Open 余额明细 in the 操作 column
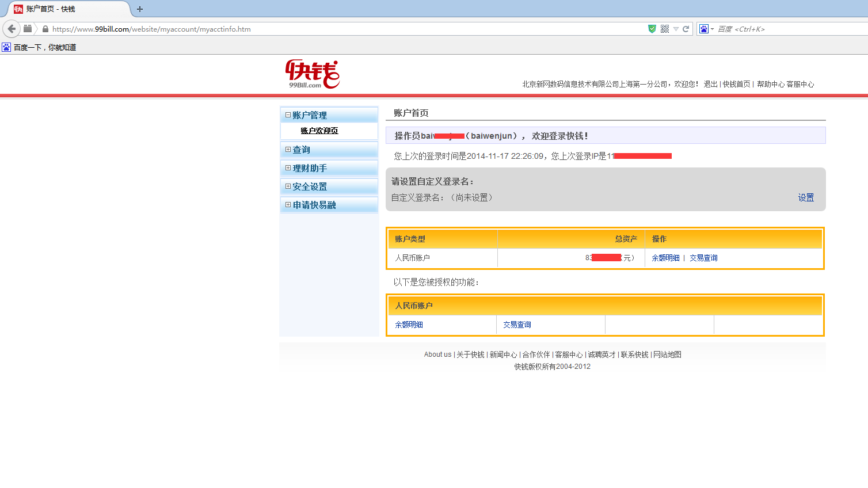The image size is (868, 488). (x=665, y=258)
